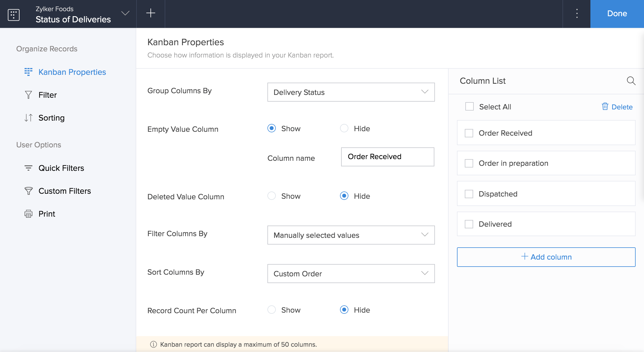Viewport: 644px width, 352px height.
Task: Click the Print printer icon
Action: (x=28, y=214)
